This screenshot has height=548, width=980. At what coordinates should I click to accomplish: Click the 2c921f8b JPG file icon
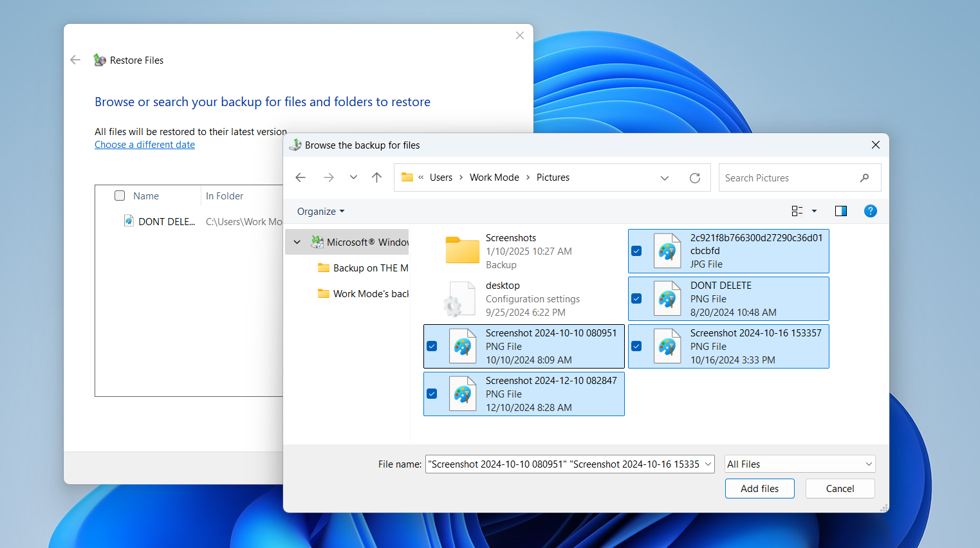click(667, 251)
